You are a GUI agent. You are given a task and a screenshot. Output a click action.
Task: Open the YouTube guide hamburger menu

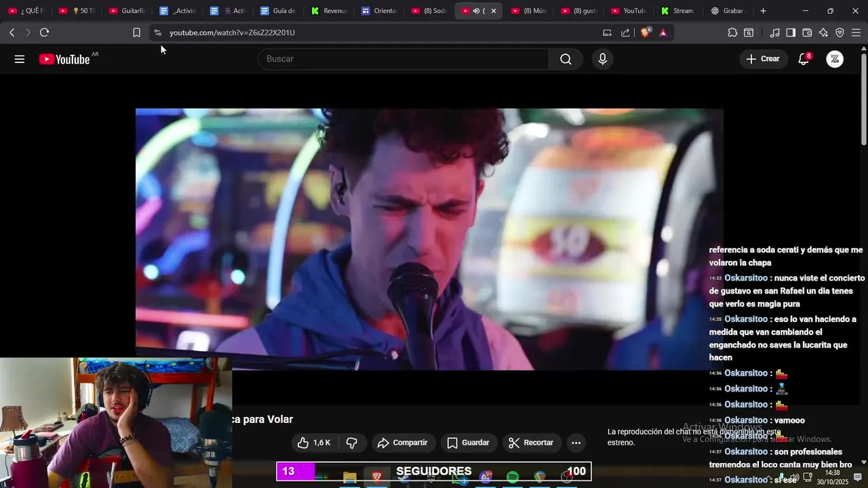pyautogui.click(x=20, y=59)
